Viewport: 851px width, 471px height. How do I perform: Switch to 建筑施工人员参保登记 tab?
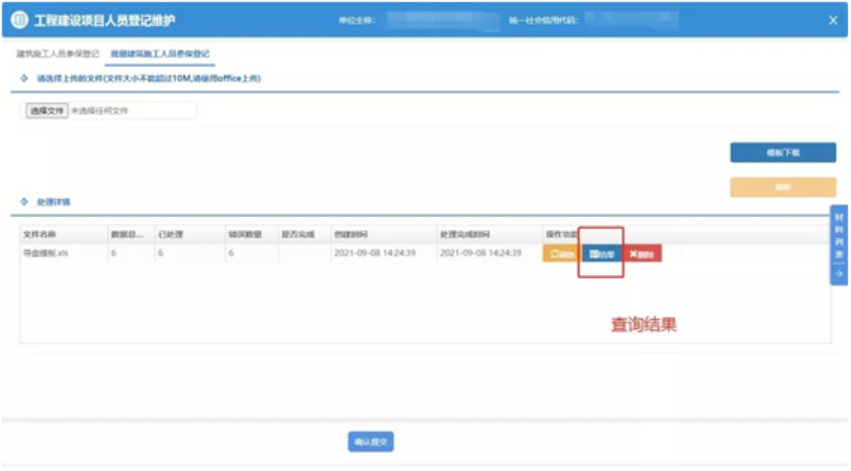(x=58, y=53)
